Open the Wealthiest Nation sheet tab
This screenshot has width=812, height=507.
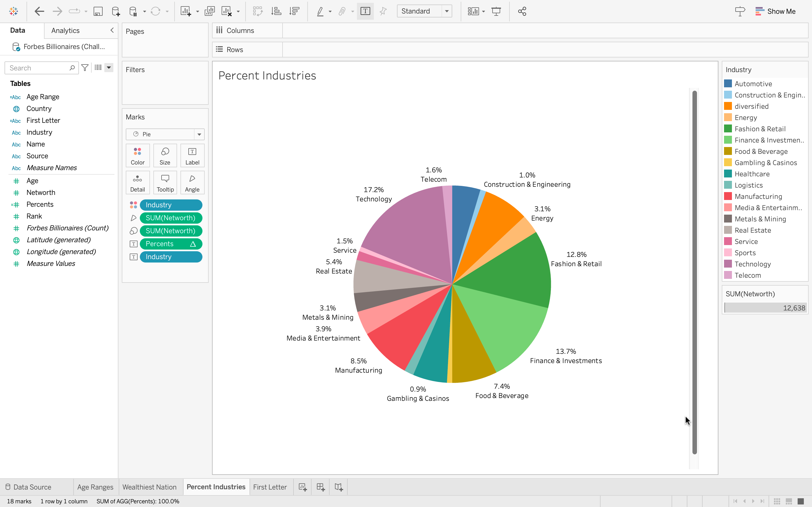pyautogui.click(x=149, y=487)
